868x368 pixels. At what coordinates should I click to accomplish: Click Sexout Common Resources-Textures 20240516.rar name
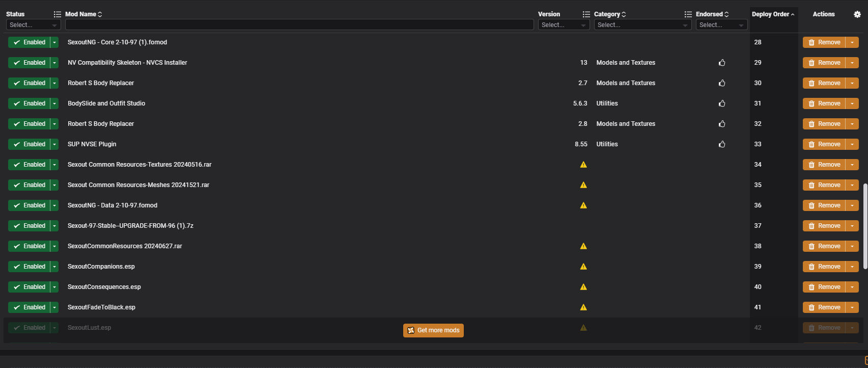[139, 165]
